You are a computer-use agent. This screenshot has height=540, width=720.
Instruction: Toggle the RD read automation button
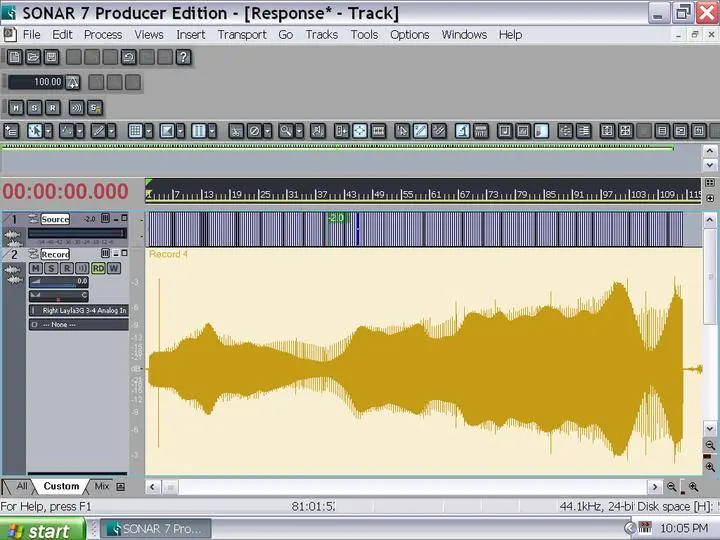tap(98, 268)
